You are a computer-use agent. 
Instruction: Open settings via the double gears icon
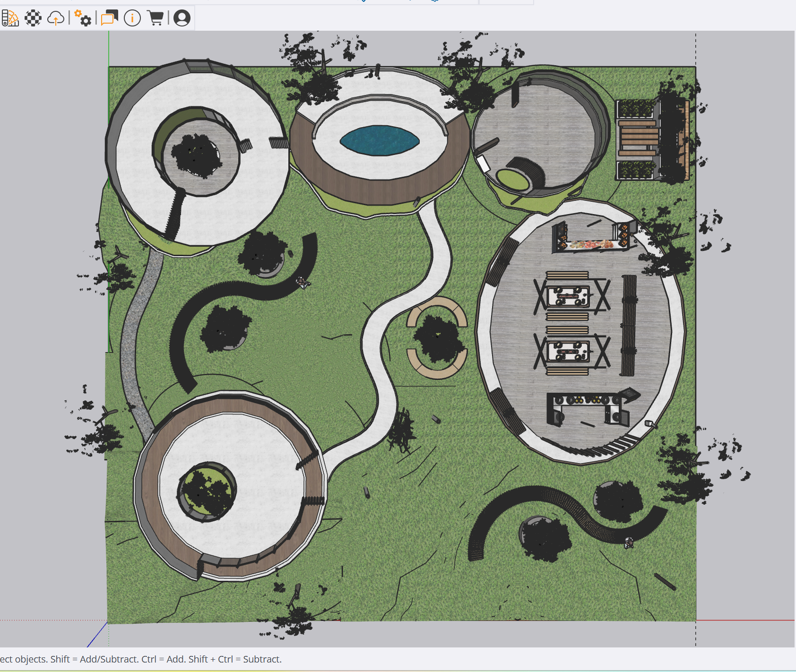(x=83, y=18)
